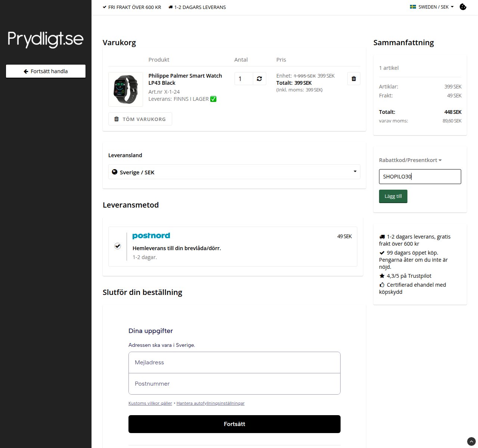Click the '99 dagars öppet köp' text
The height and width of the screenshot is (448, 478).
(x=412, y=253)
